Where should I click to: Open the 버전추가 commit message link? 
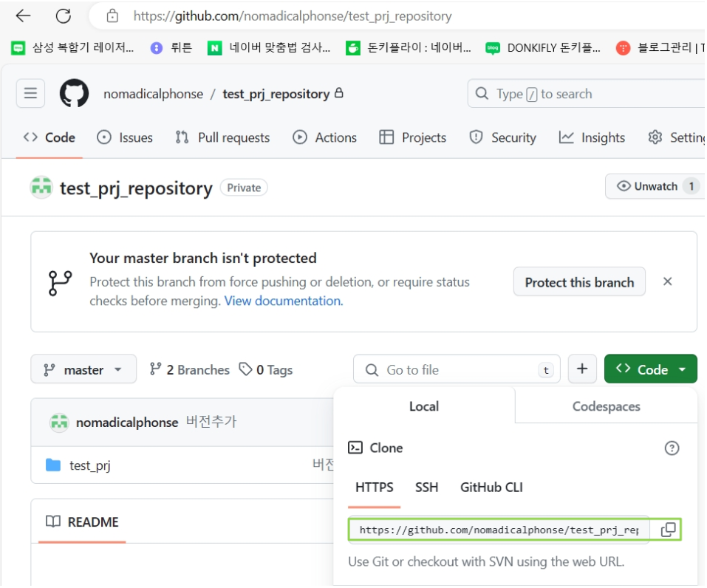tap(211, 422)
